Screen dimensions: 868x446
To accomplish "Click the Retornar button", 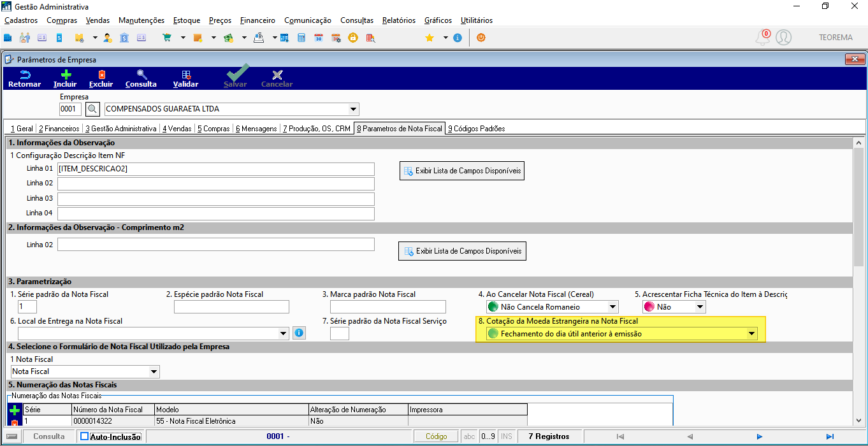I will [25, 79].
